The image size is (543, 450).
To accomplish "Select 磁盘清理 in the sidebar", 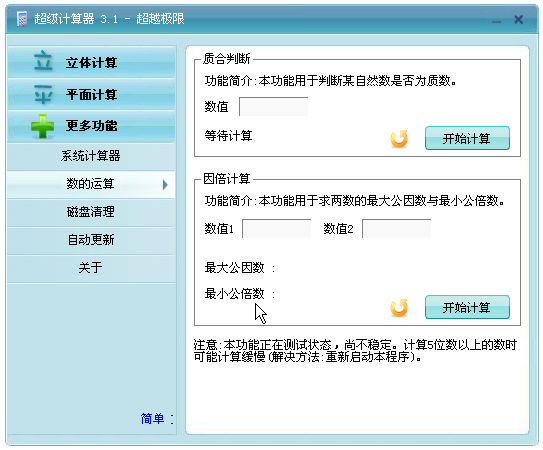I will point(91,212).
